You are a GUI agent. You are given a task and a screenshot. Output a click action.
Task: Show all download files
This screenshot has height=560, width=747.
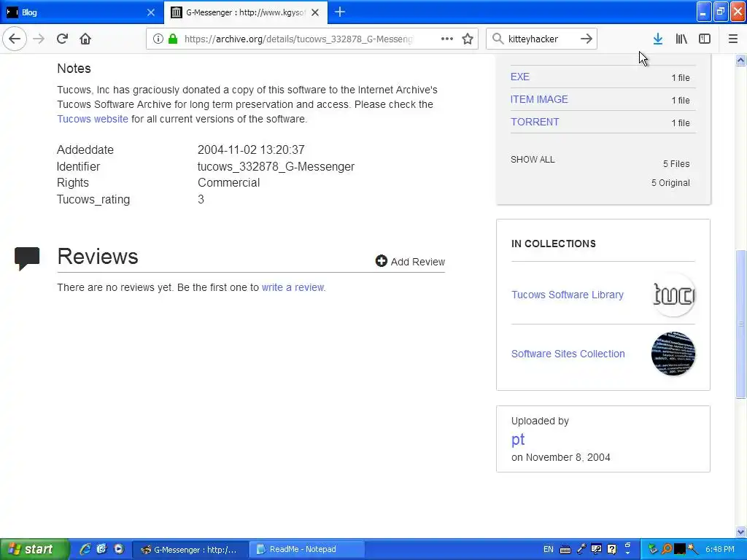533,160
